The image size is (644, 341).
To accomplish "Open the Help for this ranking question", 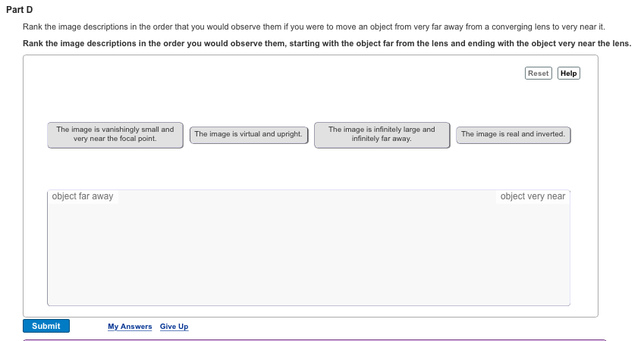I will click(x=568, y=74).
